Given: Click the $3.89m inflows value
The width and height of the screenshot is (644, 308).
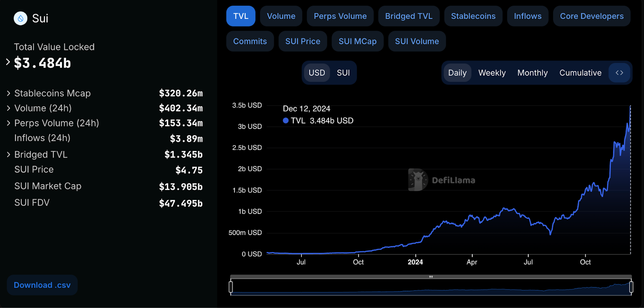Looking at the screenshot, I should coord(186,139).
